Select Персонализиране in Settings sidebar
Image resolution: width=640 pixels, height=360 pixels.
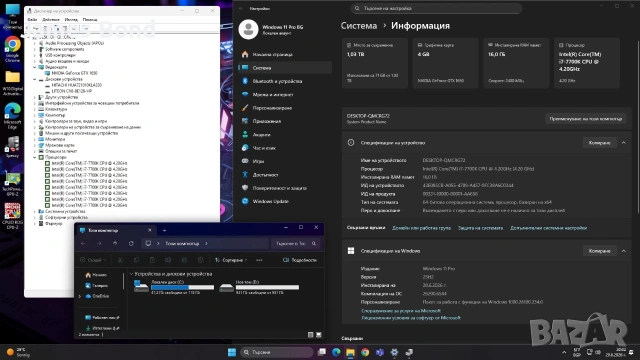(x=285, y=108)
